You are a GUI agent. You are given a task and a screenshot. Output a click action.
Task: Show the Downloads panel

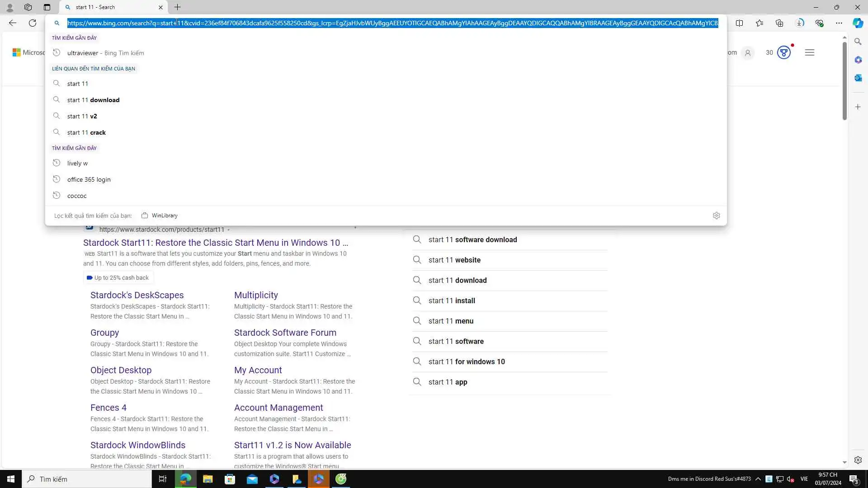click(x=799, y=23)
